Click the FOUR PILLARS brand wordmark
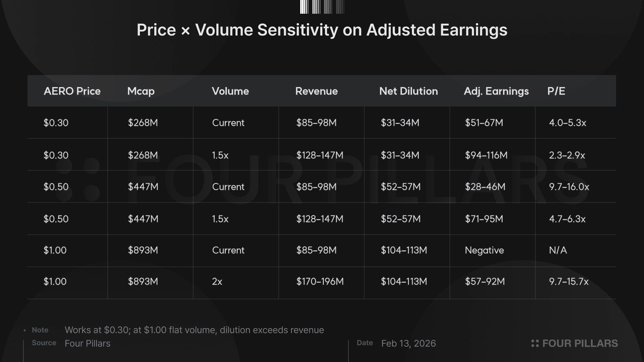The height and width of the screenshot is (362, 644). point(580,343)
